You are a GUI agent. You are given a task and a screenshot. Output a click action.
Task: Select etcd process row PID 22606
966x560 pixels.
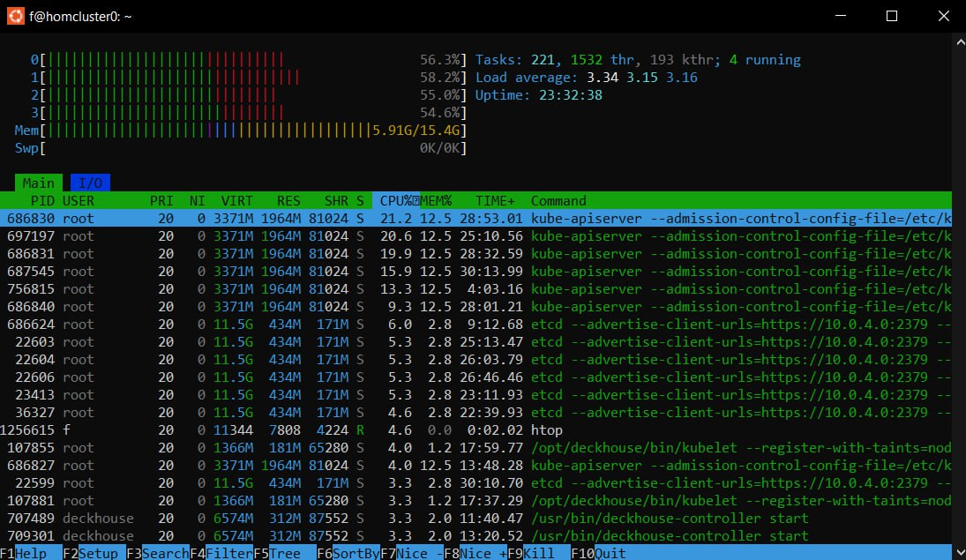[x=476, y=377]
